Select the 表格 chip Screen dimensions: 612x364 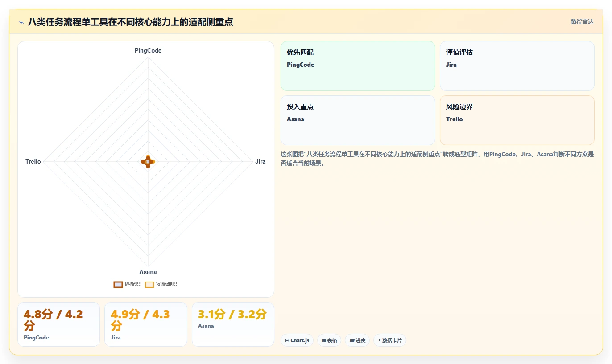tap(329, 340)
